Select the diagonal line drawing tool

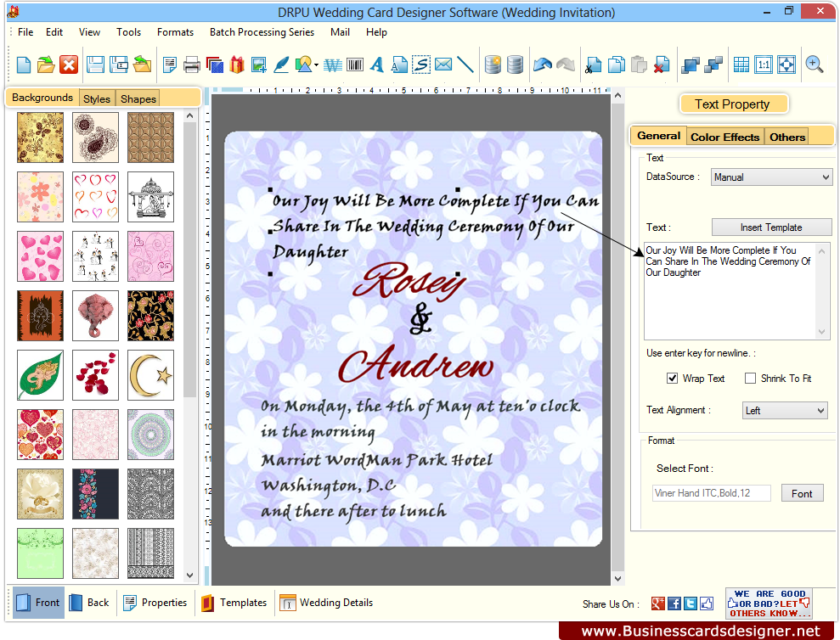coord(465,65)
